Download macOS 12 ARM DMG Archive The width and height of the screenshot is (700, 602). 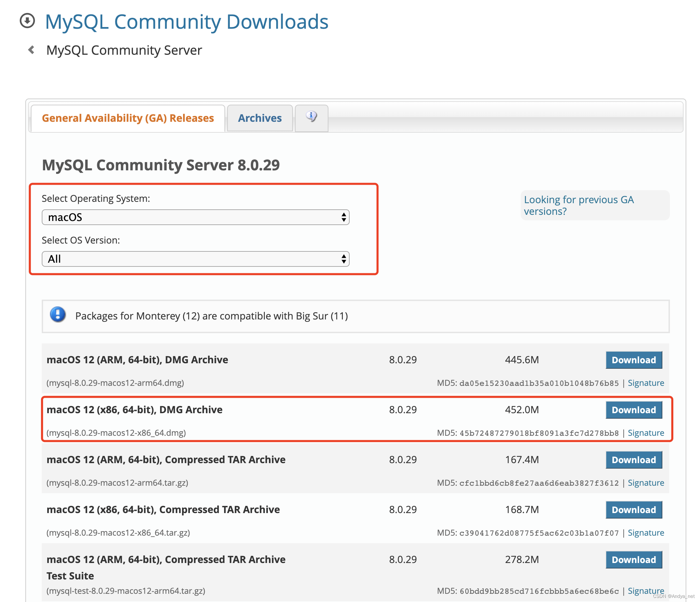coord(634,360)
